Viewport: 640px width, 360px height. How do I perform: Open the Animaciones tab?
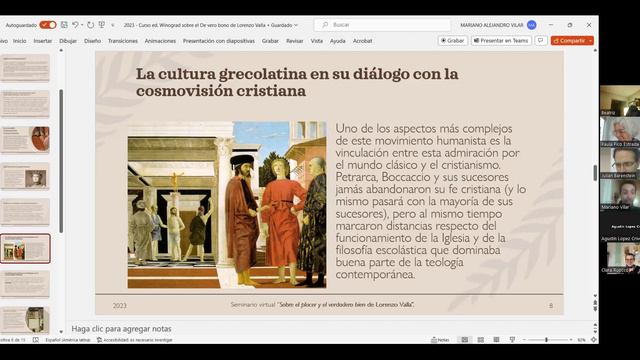click(x=160, y=41)
